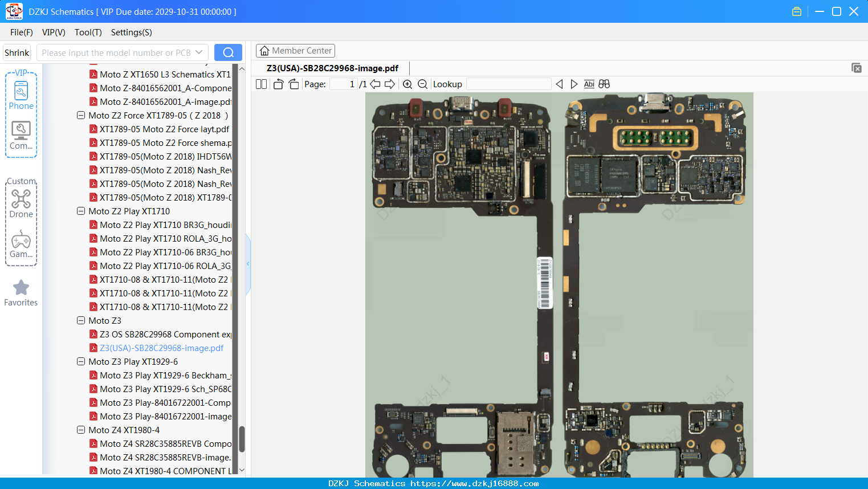Select the Z3(USA)-SB28C29968-image.pdf tab

(x=333, y=68)
